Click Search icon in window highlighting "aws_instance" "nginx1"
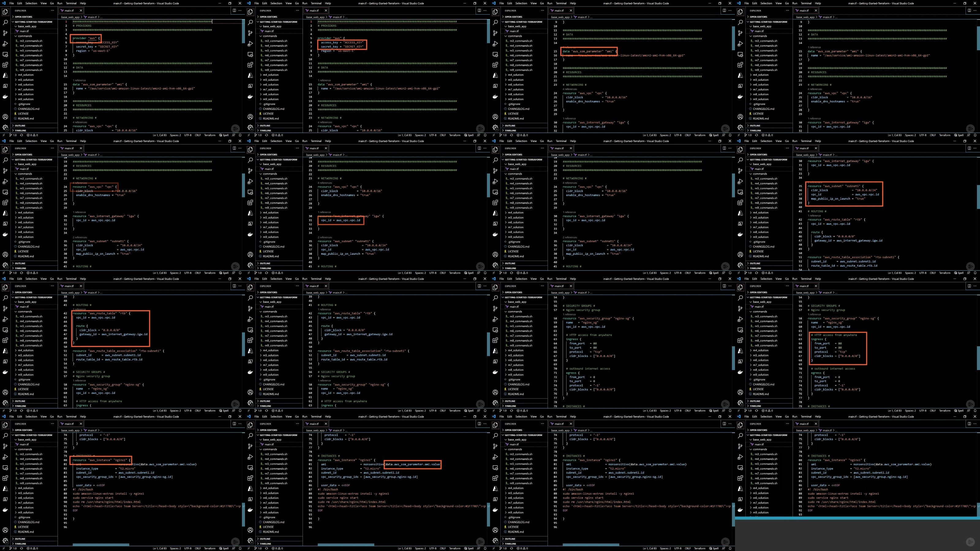980x551 pixels. pyautogui.click(x=5, y=436)
